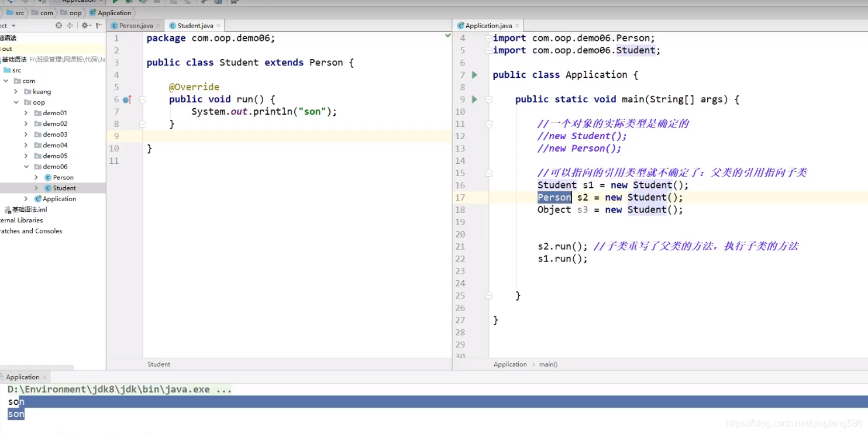Screen dimensions: 868x434
Task: Fold the comment at Application.java line 15
Action: click(x=488, y=173)
